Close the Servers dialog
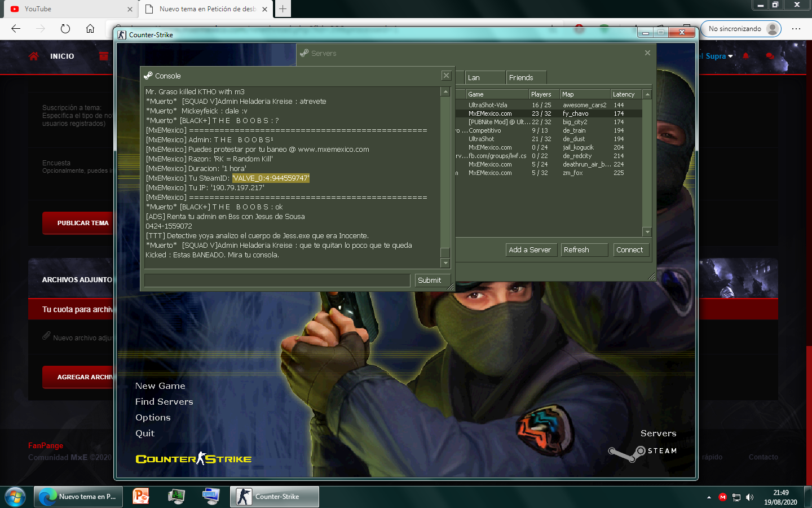 coord(647,52)
